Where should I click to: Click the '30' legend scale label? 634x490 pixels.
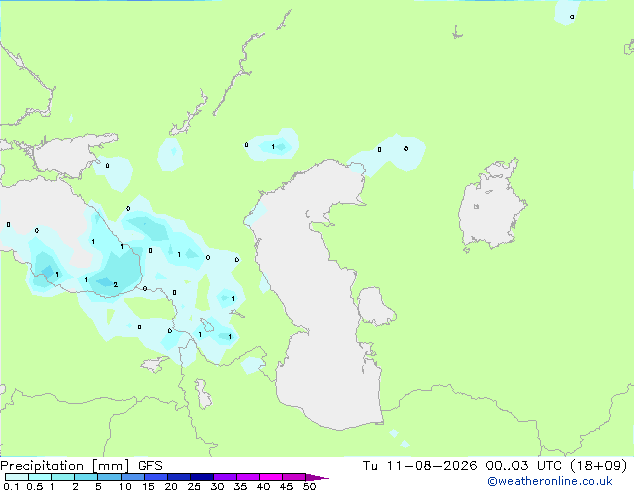217,486
